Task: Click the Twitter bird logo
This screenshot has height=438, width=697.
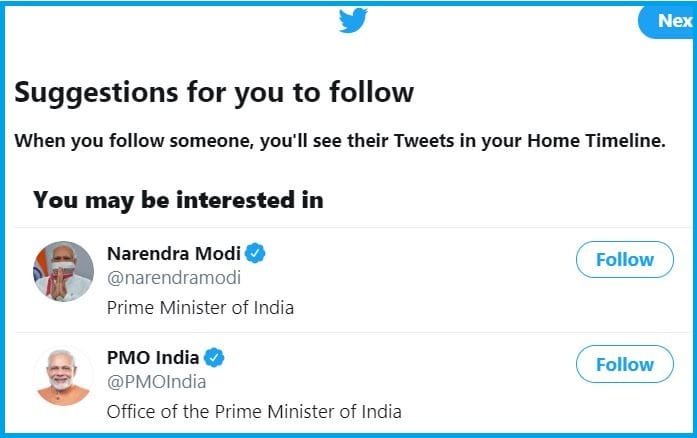Action: point(353,20)
